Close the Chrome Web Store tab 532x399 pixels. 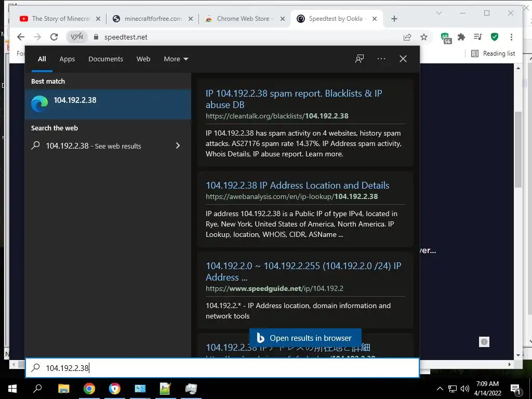click(x=282, y=19)
